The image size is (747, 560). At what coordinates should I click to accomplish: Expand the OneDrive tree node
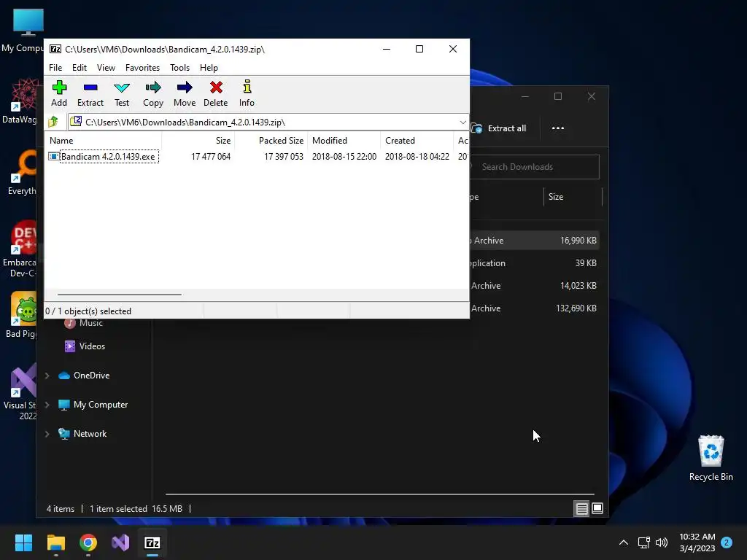47,376
